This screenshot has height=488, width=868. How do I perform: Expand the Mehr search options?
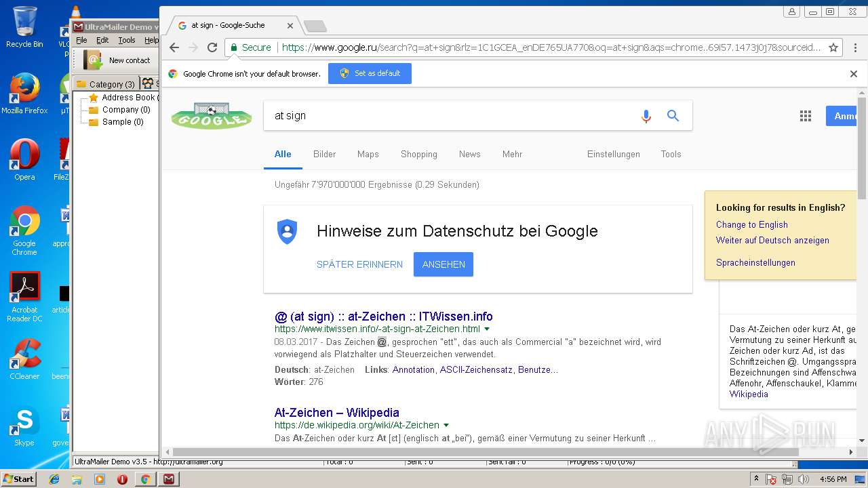512,155
